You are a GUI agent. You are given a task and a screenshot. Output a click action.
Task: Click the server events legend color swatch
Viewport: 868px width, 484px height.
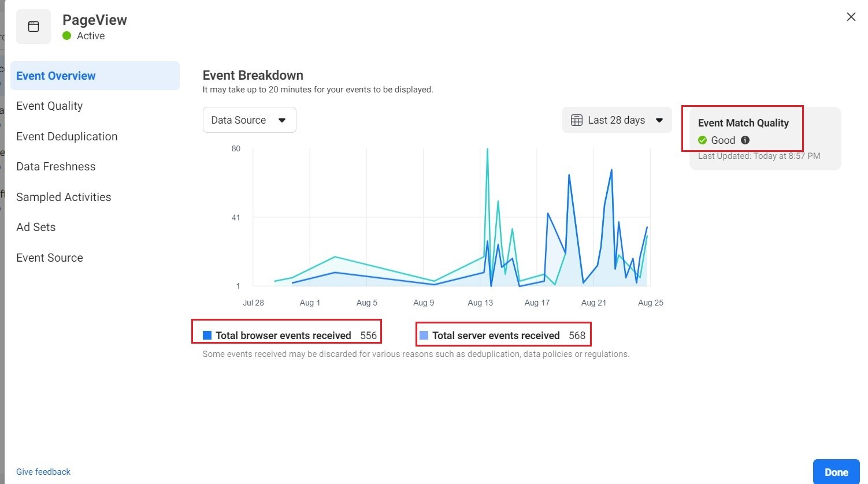tap(424, 336)
